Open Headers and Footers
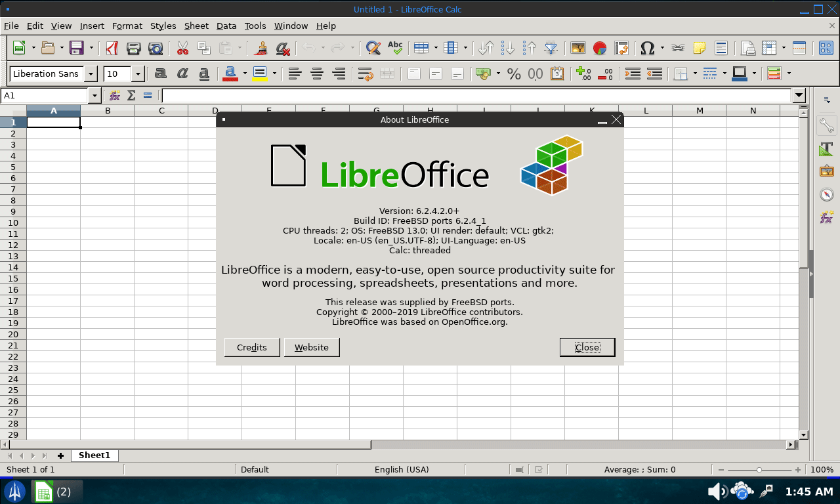840x504 pixels. (721, 48)
